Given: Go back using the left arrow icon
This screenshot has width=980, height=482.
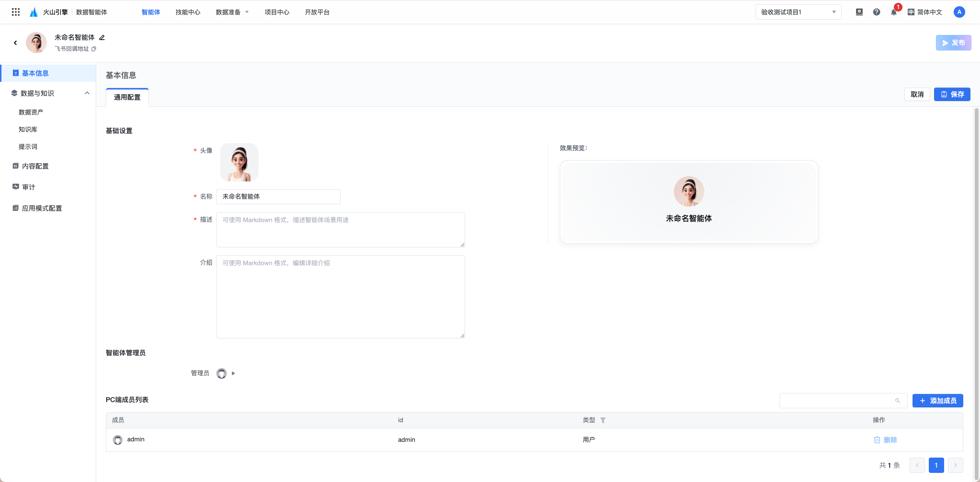Looking at the screenshot, I should point(15,43).
